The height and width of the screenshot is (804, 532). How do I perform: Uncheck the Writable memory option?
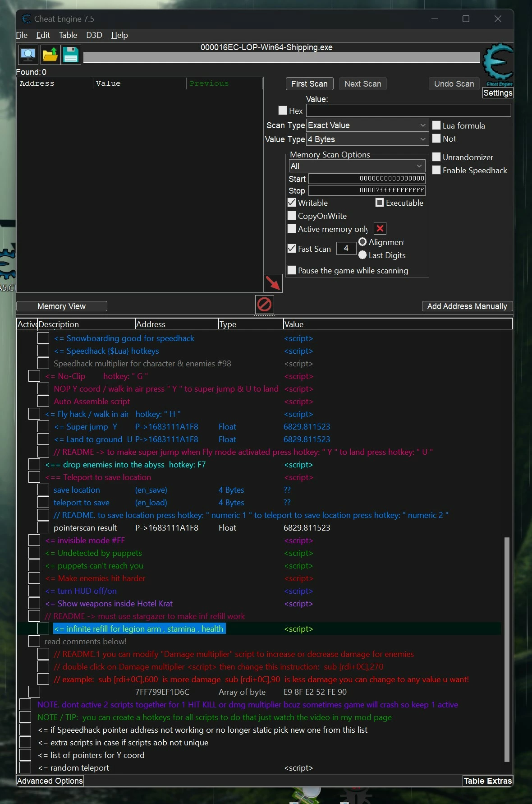pos(292,202)
